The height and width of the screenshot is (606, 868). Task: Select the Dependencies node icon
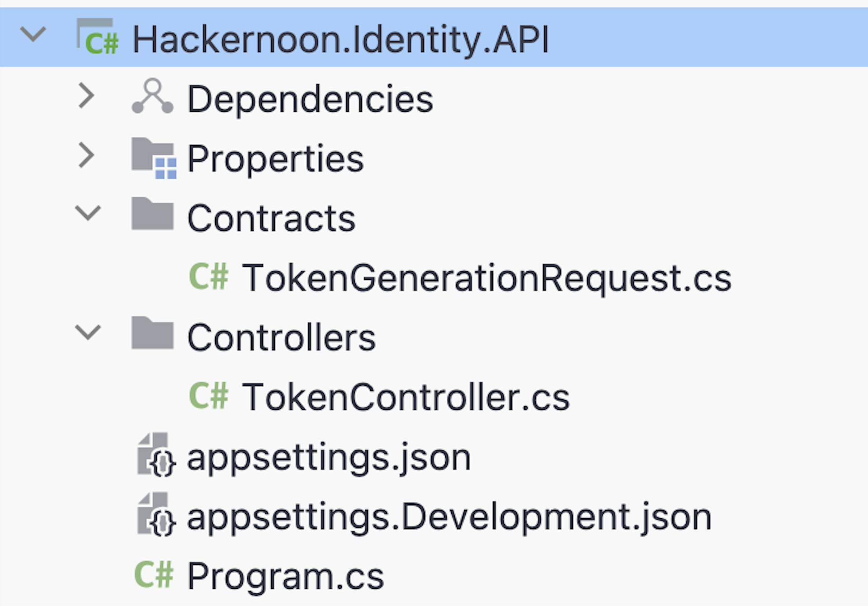(x=151, y=96)
